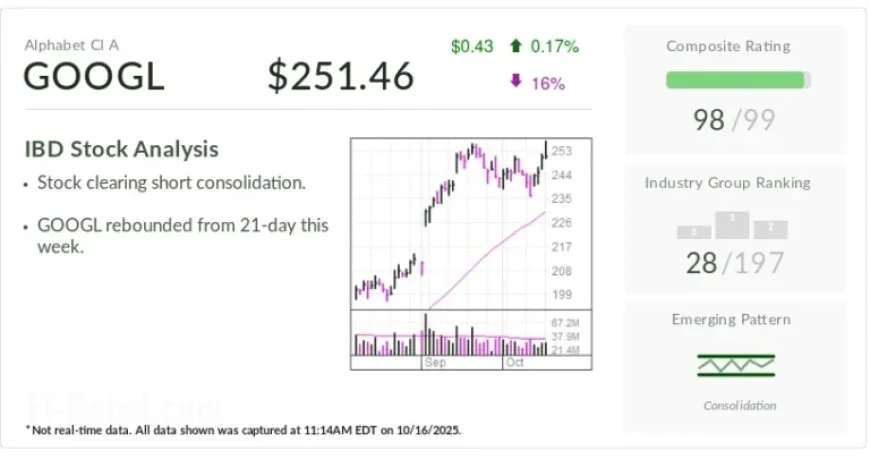Click the green Composite Rating bar

(735, 80)
